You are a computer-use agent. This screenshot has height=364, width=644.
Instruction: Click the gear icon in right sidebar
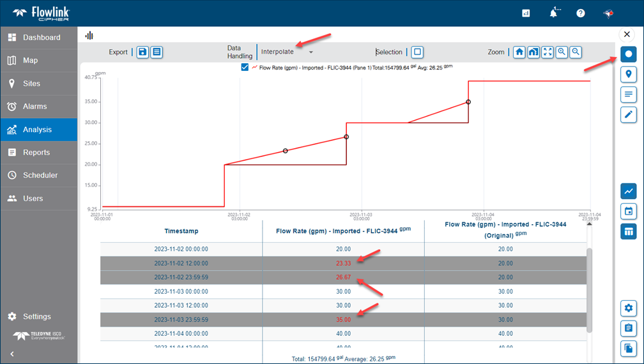pyautogui.click(x=629, y=308)
